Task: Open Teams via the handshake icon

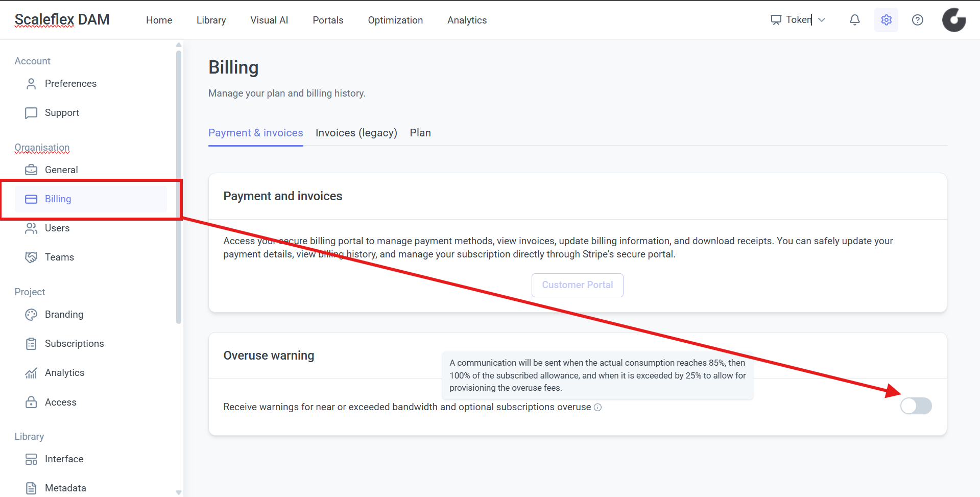Action: pyautogui.click(x=31, y=257)
